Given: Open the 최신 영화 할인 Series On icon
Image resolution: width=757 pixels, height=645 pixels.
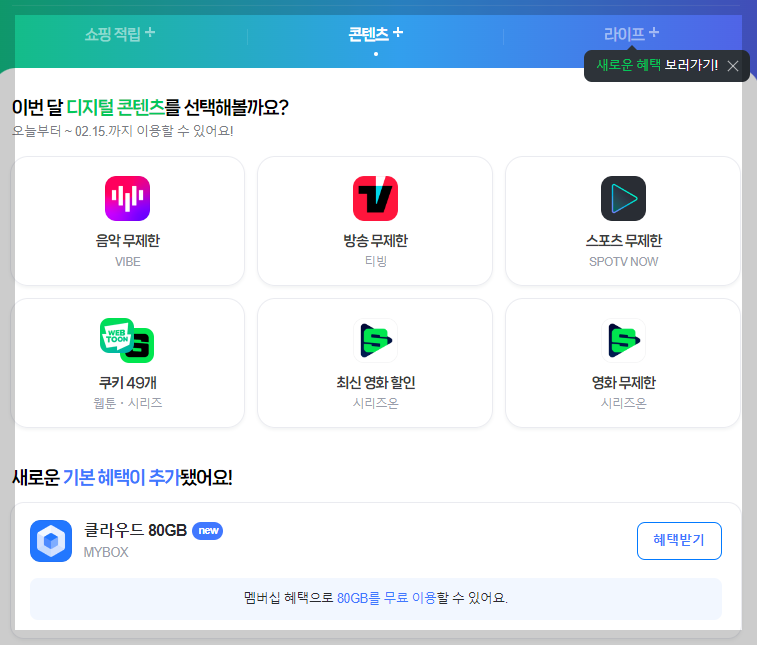Looking at the screenshot, I should point(376,340).
